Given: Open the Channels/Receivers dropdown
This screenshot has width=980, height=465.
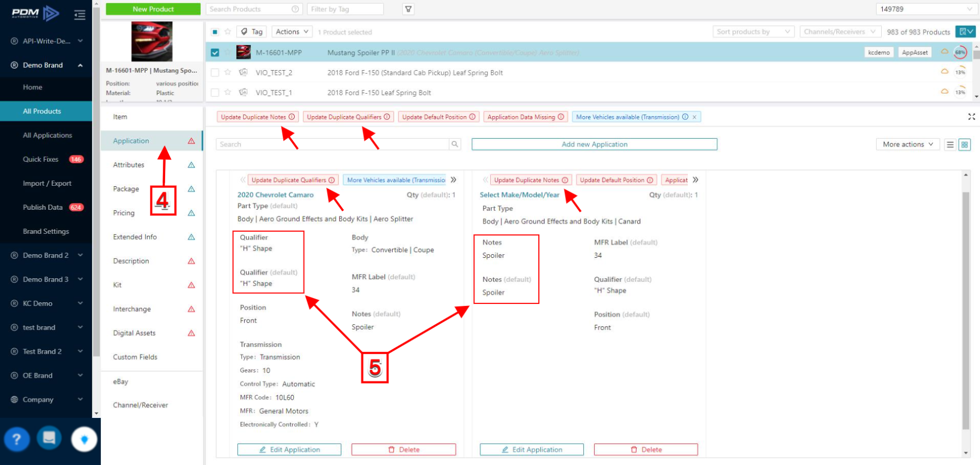Looking at the screenshot, I should 840,32.
